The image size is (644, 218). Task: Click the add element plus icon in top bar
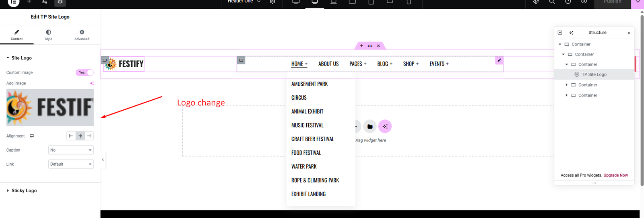click(x=29, y=2)
